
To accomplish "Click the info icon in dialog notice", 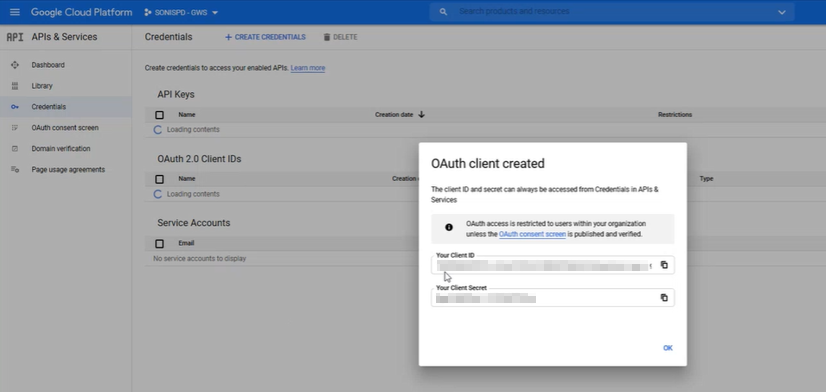I will (x=449, y=227).
